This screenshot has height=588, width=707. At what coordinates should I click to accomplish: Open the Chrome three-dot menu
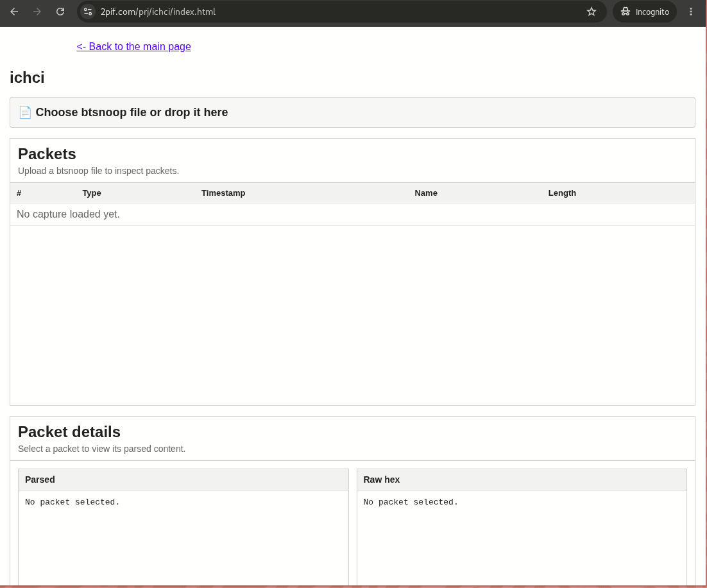tap(691, 12)
